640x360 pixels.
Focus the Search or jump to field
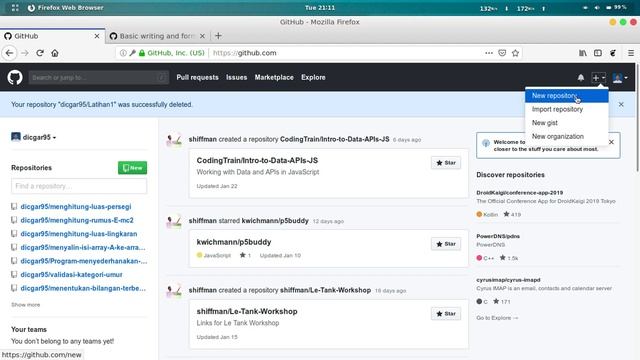tap(99, 77)
